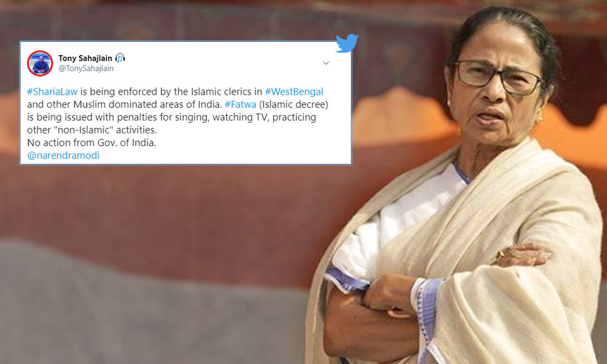Click the headphones emoji beside the name

pyautogui.click(x=120, y=58)
